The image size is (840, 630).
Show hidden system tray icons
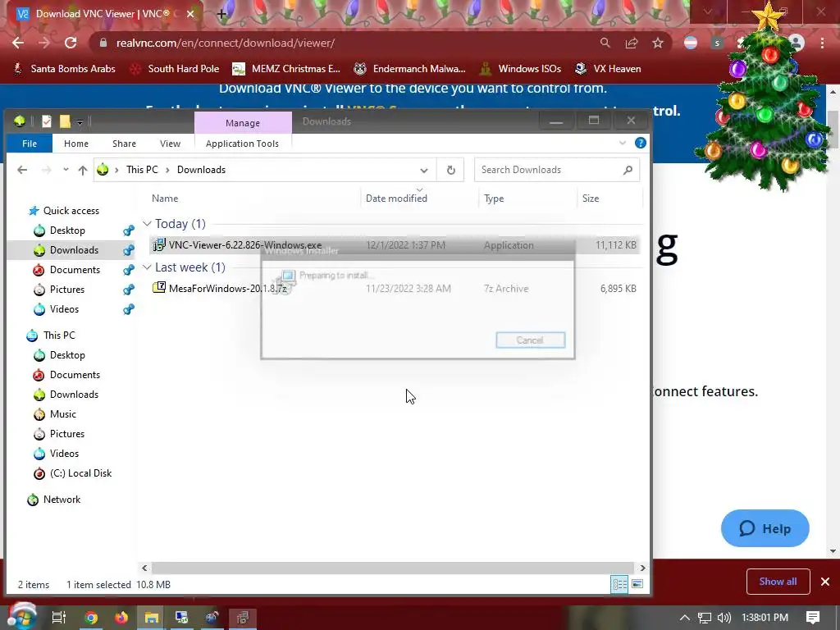(685, 618)
